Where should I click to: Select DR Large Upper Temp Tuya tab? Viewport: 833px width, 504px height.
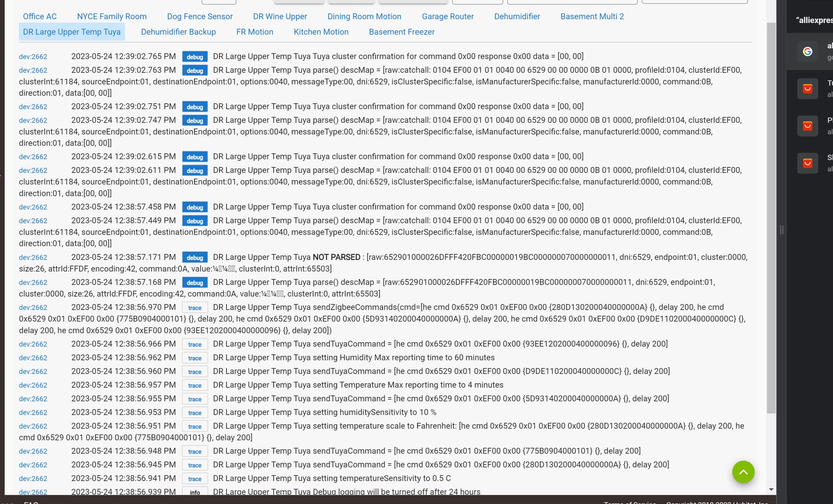[x=72, y=32]
